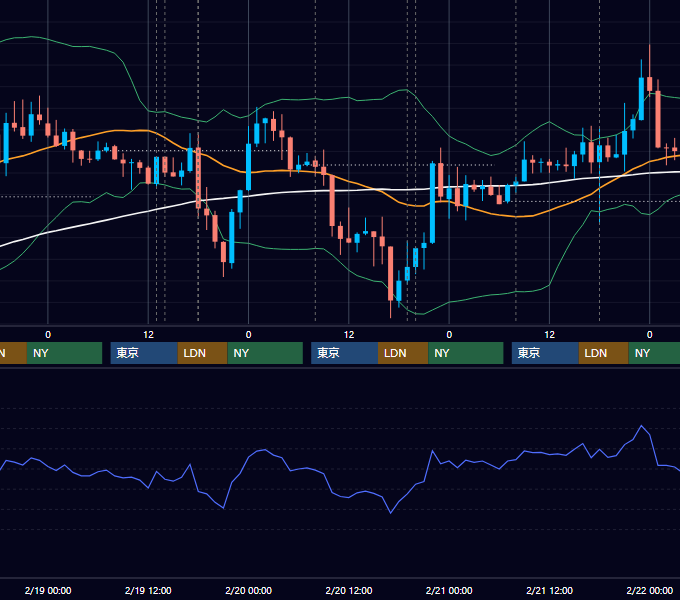
Task: Click the 12 hour label above 2/19 東京 session
Action: pos(148,335)
